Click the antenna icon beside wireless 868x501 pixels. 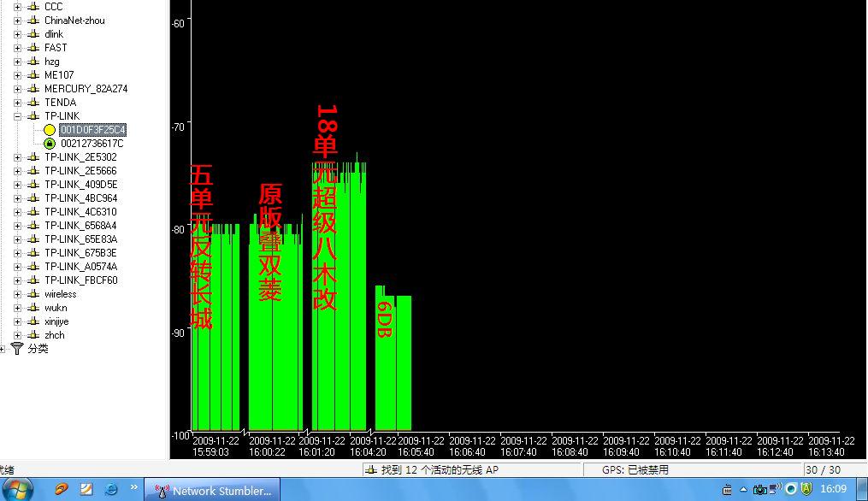tap(33, 294)
